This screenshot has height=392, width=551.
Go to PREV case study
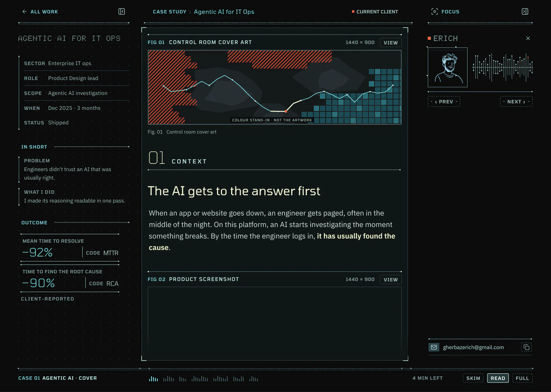444,101
